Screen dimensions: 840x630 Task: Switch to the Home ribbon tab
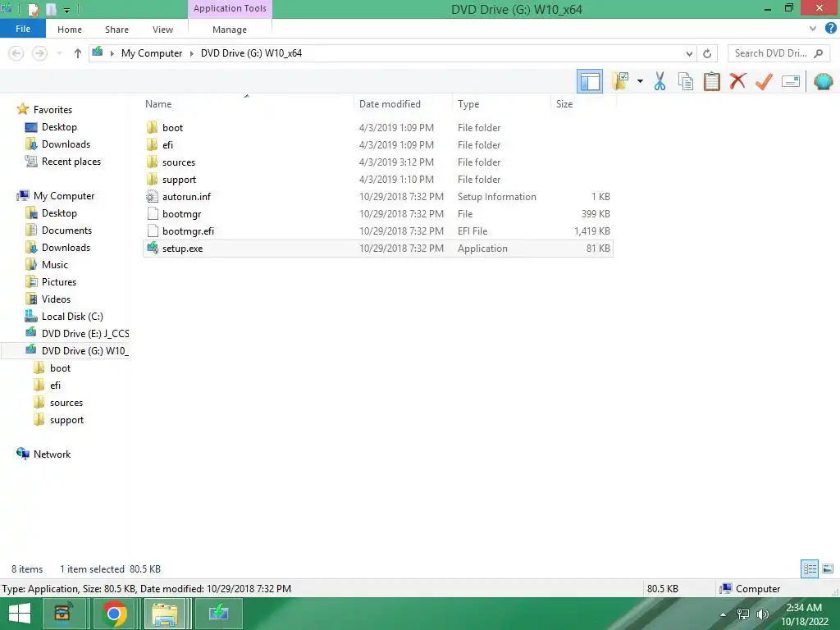(70, 30)
